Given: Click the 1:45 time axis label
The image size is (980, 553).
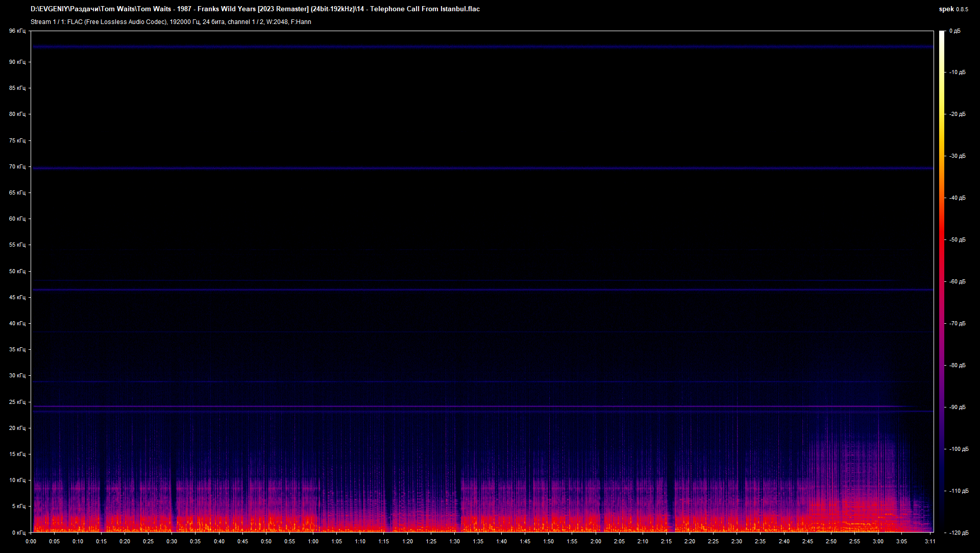Looking at the screenshot, I should [525, 542].
